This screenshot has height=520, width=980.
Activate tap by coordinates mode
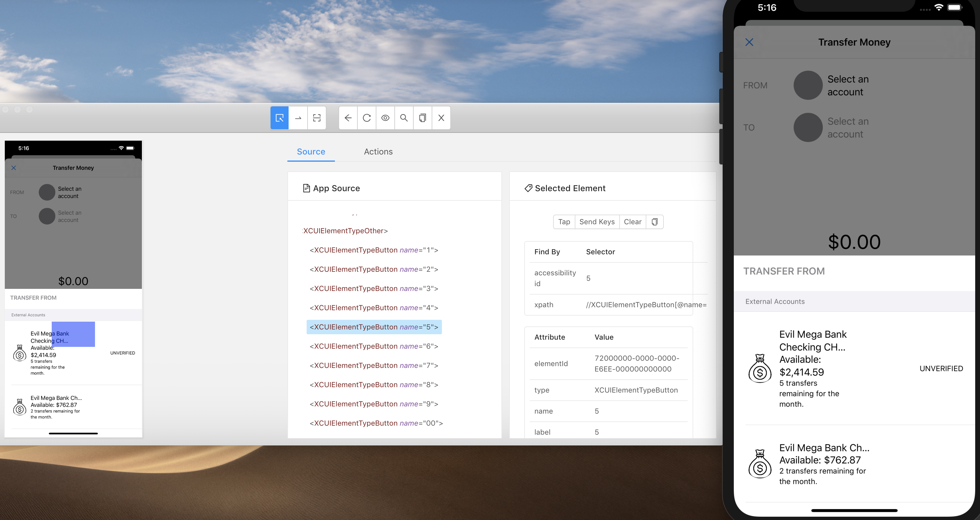tap(317, 118)
